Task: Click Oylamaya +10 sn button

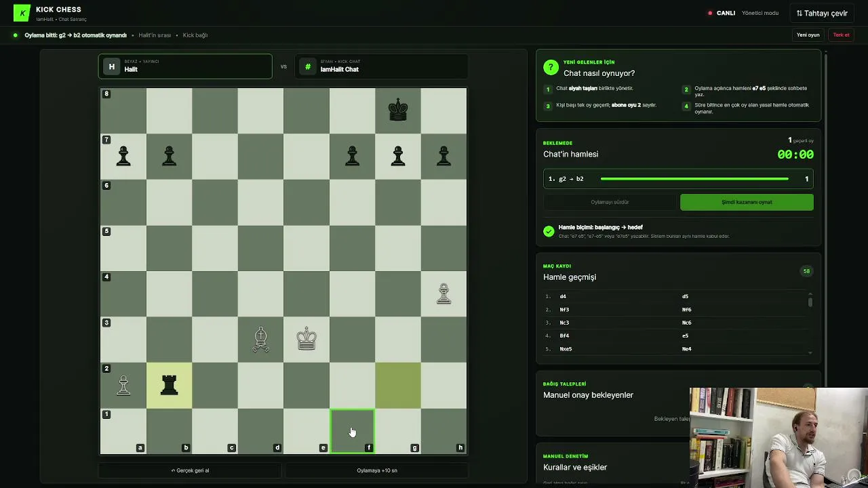Action: [x=377, y=470]
